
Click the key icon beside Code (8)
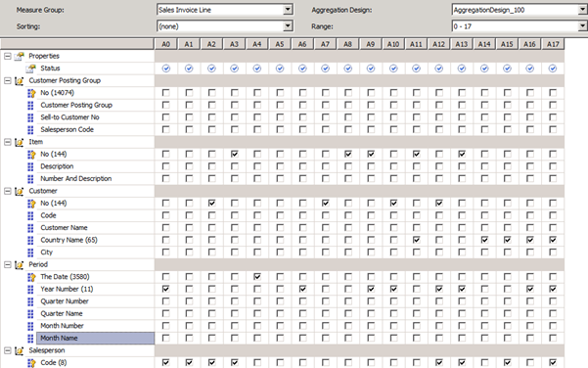click(31, 363)
